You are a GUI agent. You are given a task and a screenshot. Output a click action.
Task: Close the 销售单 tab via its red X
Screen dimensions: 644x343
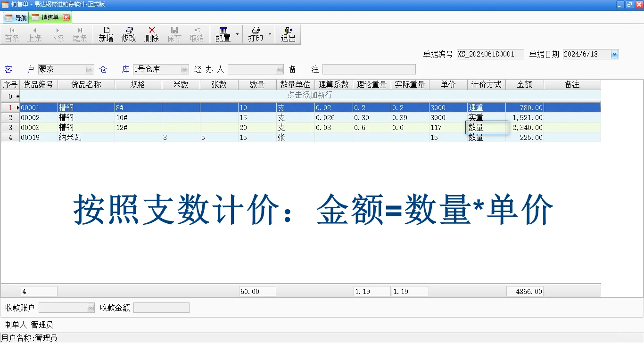point(67,17)
